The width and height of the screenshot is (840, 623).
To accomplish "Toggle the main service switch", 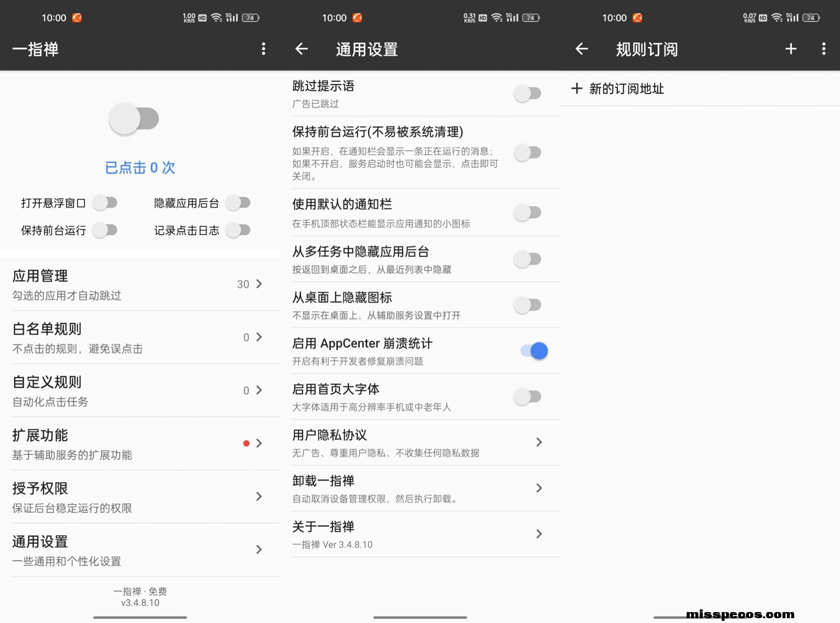I will (x=134, y=119).
